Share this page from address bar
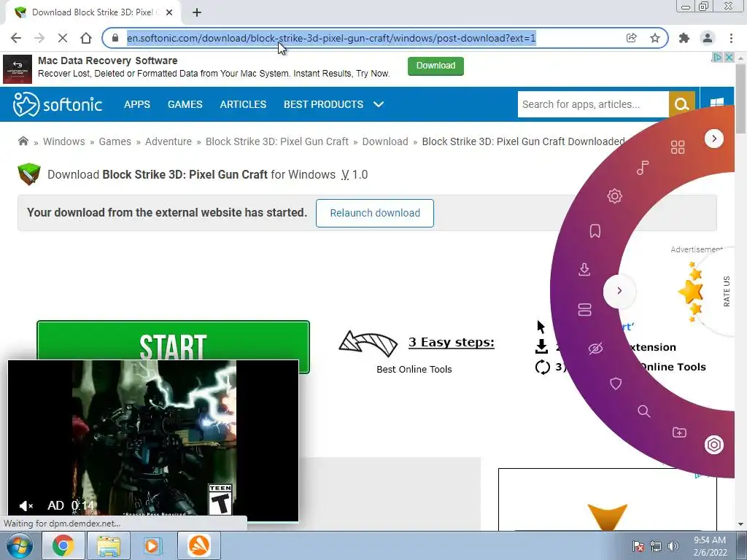Image resolution: width=747 pixels, height=560 pixels. click(631, 38)
